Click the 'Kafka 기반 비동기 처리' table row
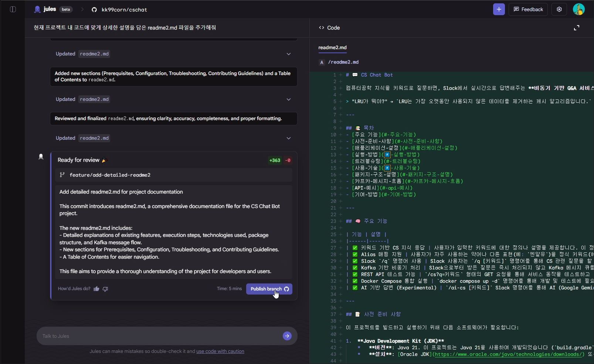This screenshot has width=594, height=364. pos(470,268)
